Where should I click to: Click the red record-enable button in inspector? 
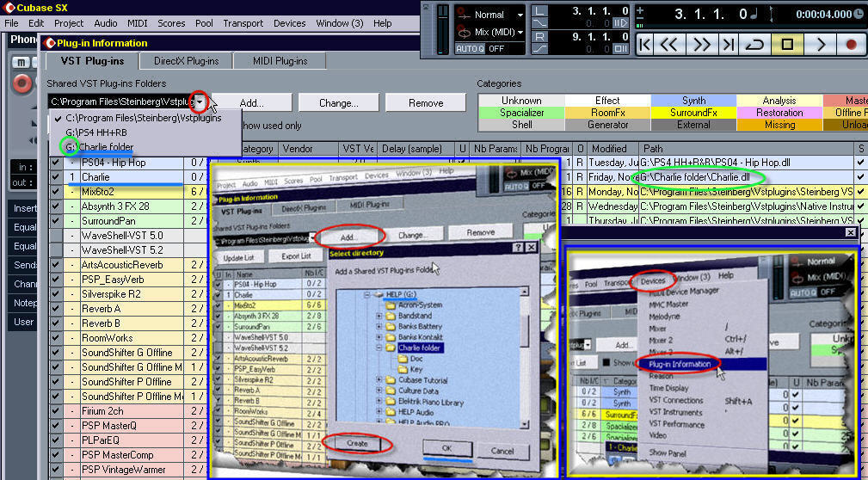(22, 83)
